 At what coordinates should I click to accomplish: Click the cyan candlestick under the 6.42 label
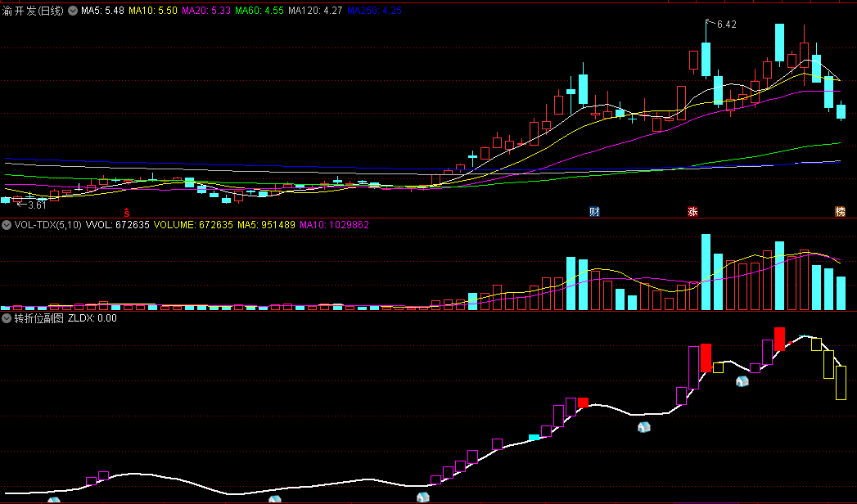pyautogui.click(x=706, y=59)
